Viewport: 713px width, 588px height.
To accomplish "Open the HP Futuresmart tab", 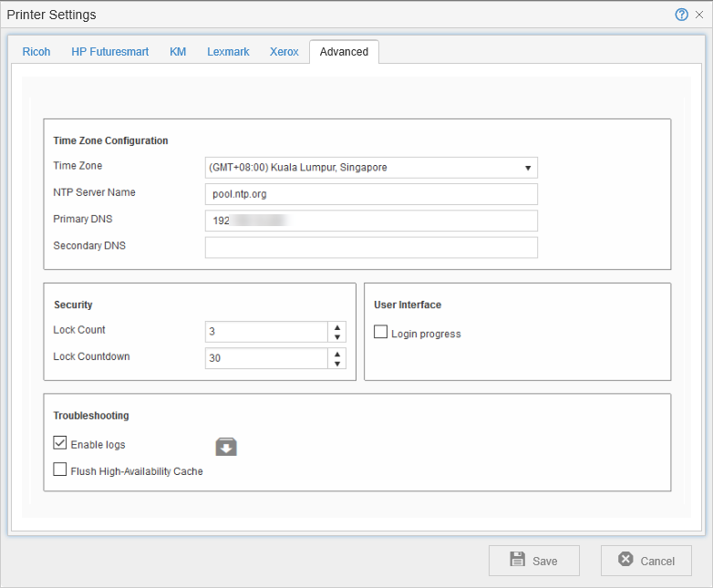I will (110, 52).
